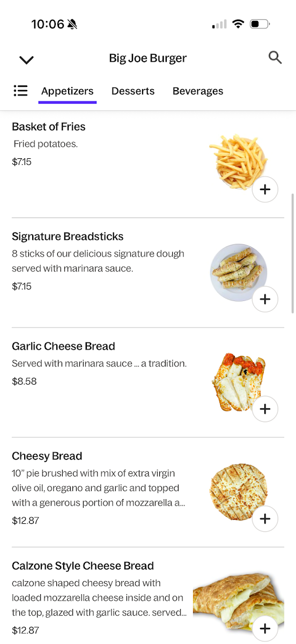296x644 pixels.
Task: Add Garlic Cheese Bread with plus button
Action: tap(265, 409)
